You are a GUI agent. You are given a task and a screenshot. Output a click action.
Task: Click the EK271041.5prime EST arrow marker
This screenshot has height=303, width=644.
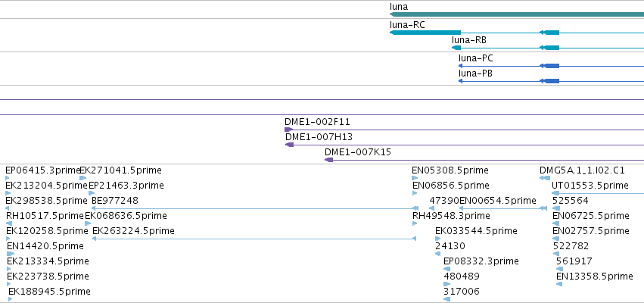coord(82,178)
